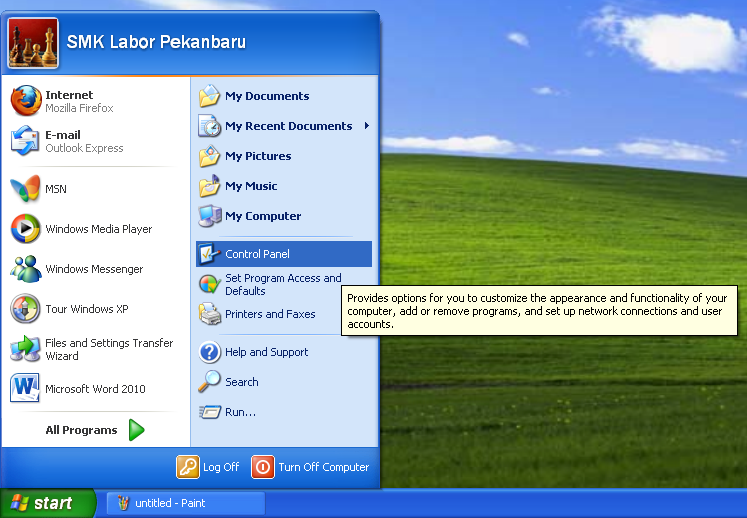Image resolution: width=747 pixels, height=518 pixels.
Task: Click the Search magnifying glass icon
Action: pyautogui.click(x=210, y=382)
